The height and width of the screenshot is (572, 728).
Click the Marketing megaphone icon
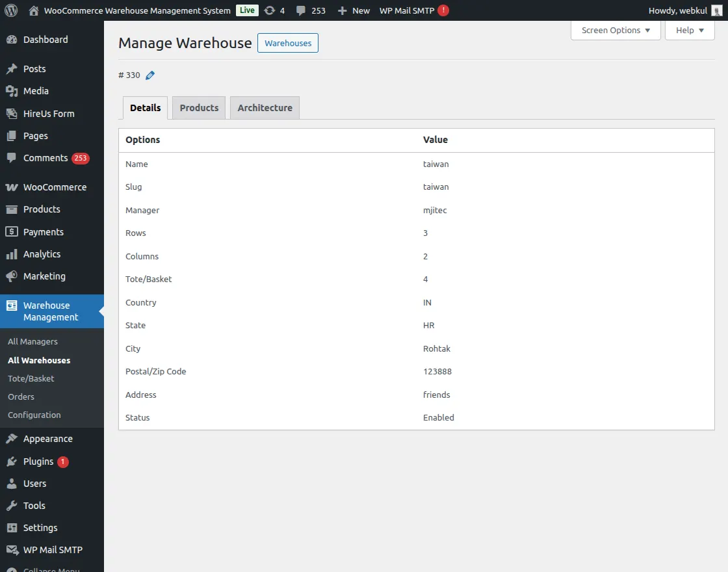[x=12, y=276]
